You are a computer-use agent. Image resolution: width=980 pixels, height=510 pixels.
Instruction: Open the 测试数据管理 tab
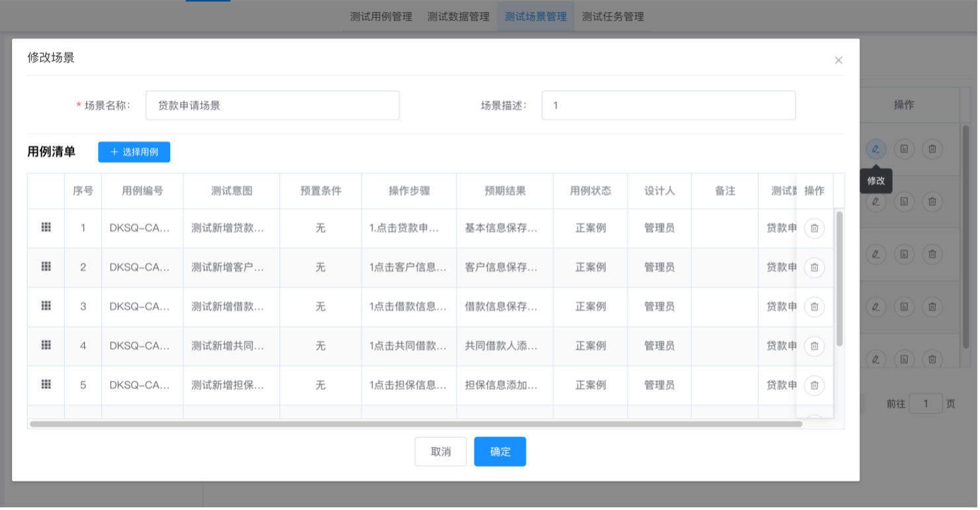click(x=458, y=17)
